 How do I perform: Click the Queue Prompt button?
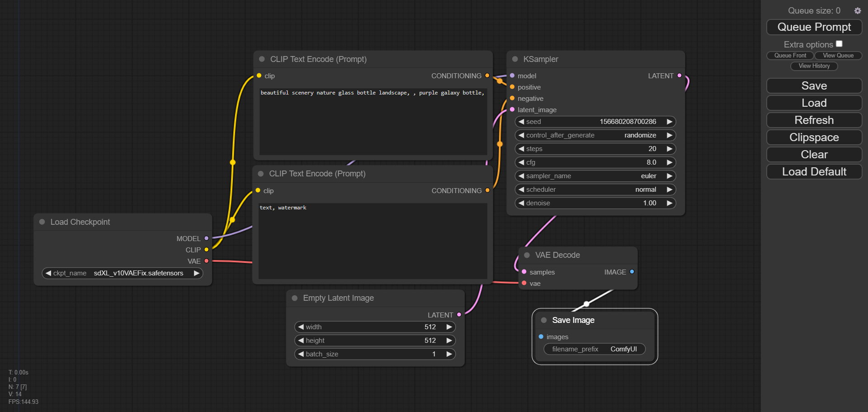click(x=814, y=27)
